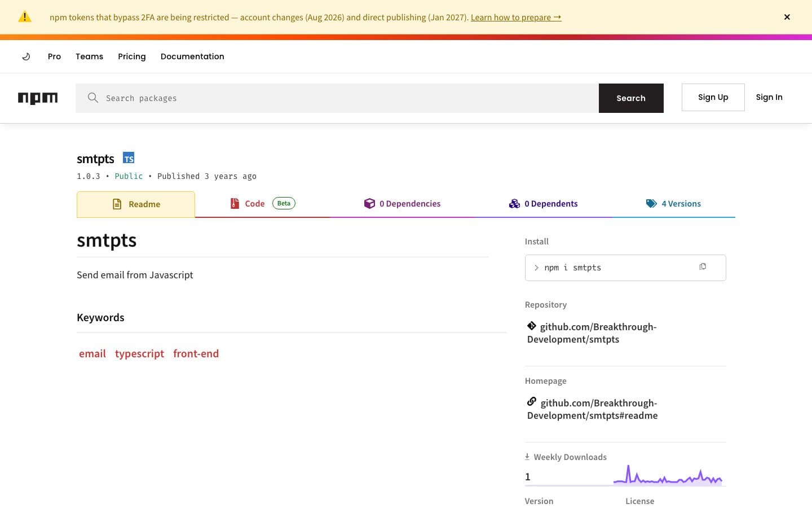Click the Send email from Javascript description
This screenshot has width=812, height=508.
coord(135,275)
